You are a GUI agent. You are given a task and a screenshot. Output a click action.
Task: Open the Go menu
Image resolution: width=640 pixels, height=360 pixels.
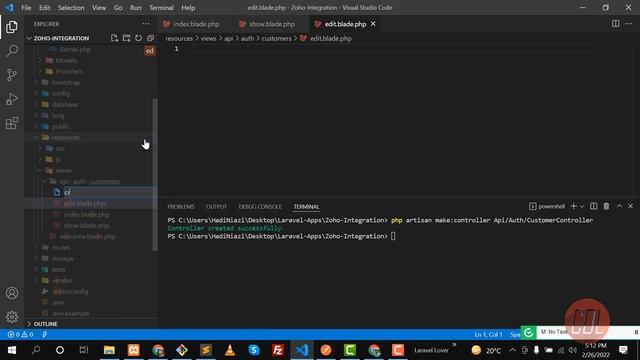click(x=118, y=8)
